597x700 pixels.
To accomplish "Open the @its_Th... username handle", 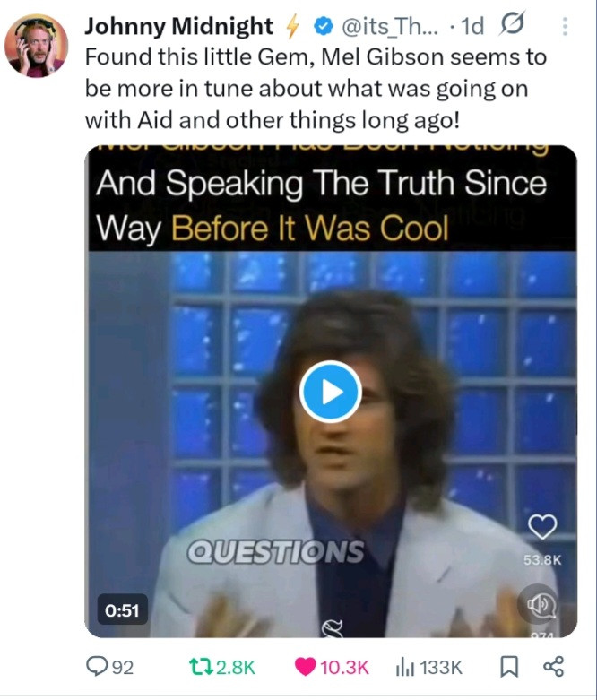I will [x=390, y=26].
